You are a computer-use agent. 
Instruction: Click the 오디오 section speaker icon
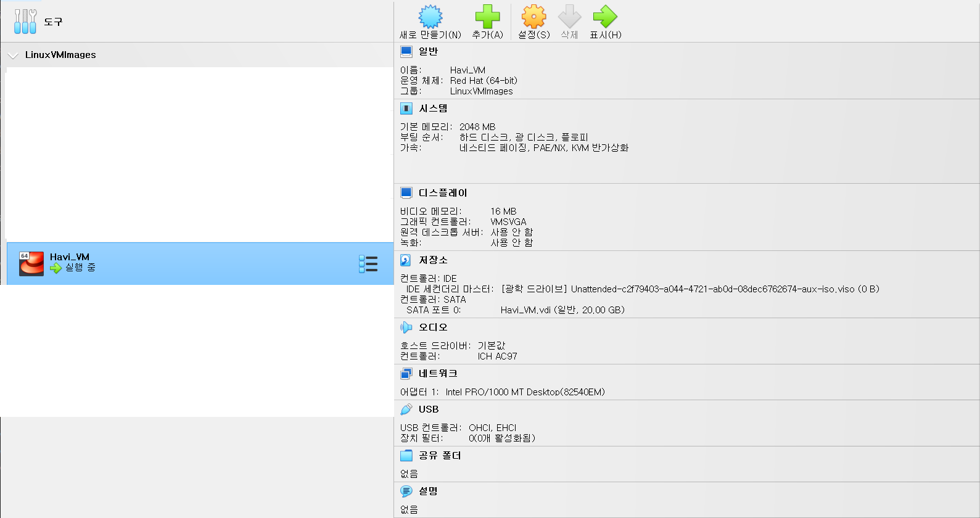[406, 327]
